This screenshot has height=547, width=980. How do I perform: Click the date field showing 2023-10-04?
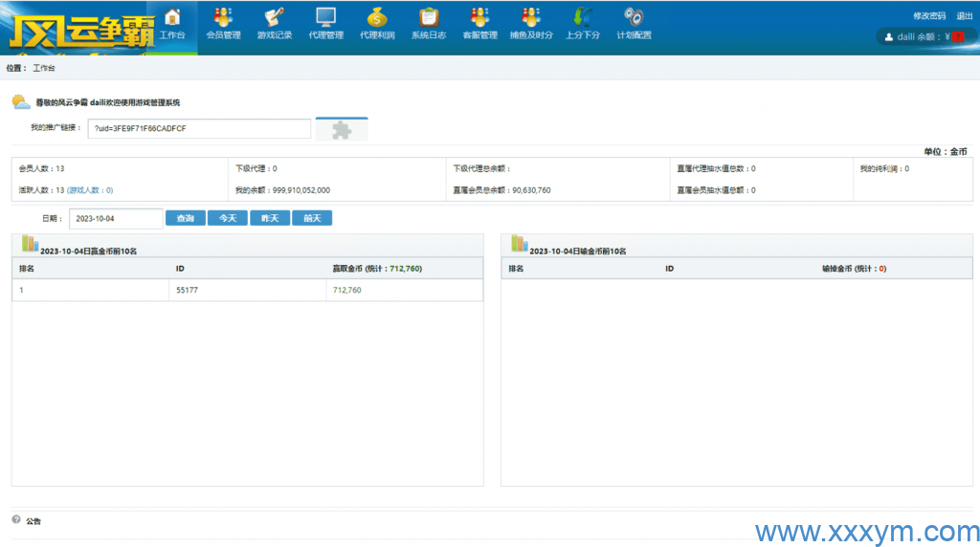click(116, 218)
